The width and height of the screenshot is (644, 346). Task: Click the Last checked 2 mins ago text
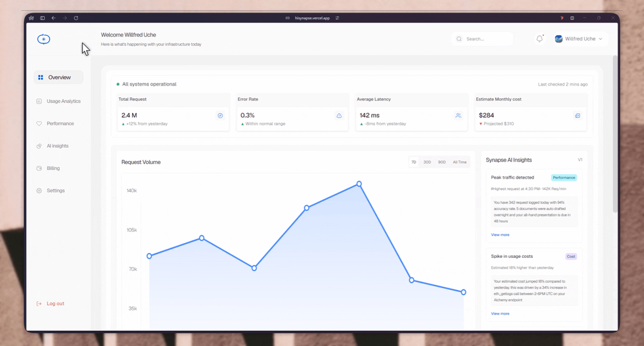pyautogui.click(x=563, y=84)
